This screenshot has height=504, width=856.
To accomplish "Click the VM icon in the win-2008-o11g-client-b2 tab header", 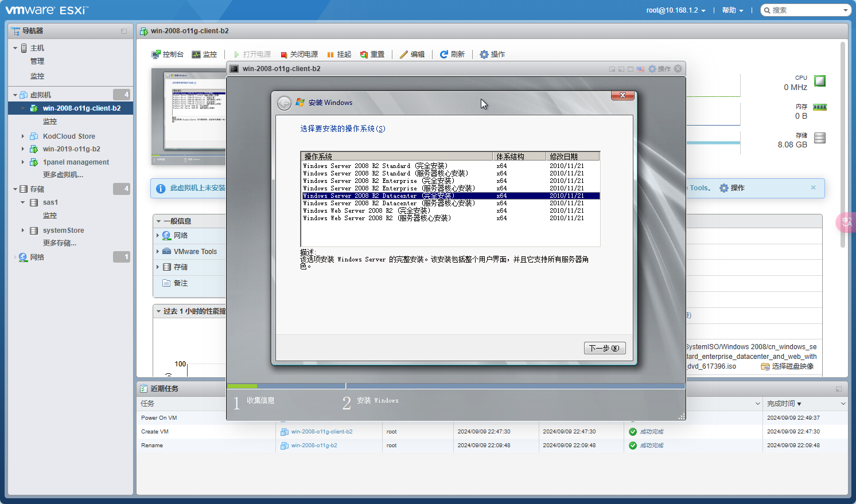I will 144,31.
